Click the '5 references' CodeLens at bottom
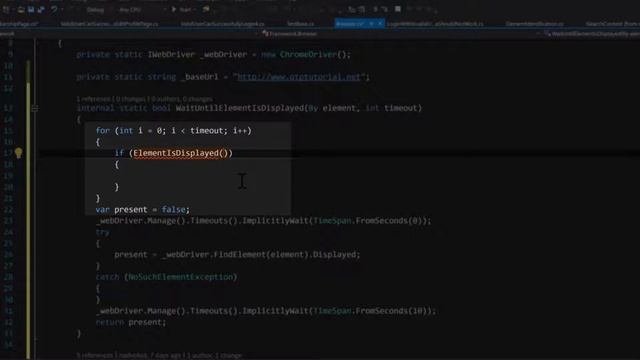The height and width of the screenshot is (360, 640). [x=95, y=356]
